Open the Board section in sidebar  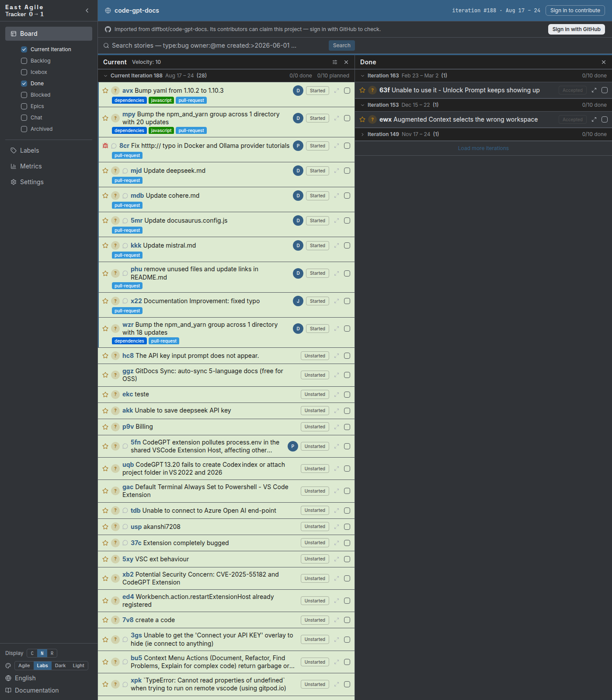coord(49,34)
